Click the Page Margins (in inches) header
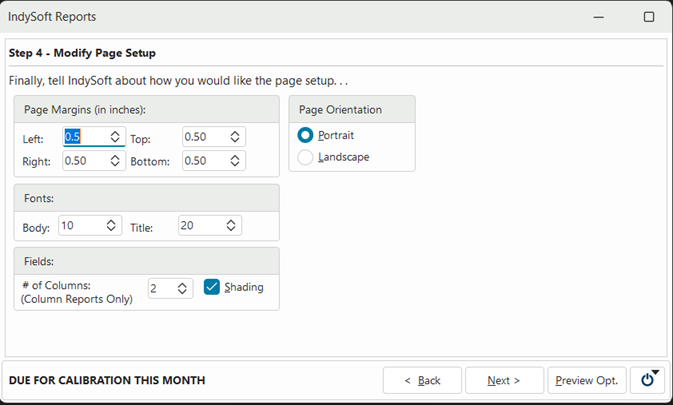 [146, 110]
